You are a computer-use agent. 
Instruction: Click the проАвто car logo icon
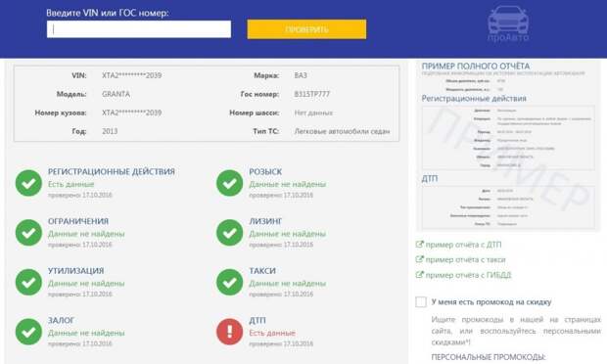508,23
